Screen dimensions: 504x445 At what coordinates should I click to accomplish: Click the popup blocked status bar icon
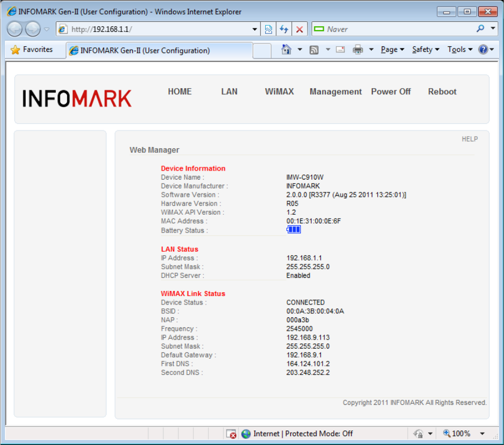click(x=231, y=434)
